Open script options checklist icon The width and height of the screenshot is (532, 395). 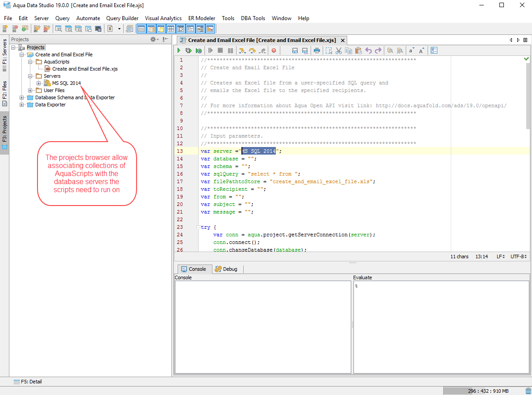pos(434,50)
